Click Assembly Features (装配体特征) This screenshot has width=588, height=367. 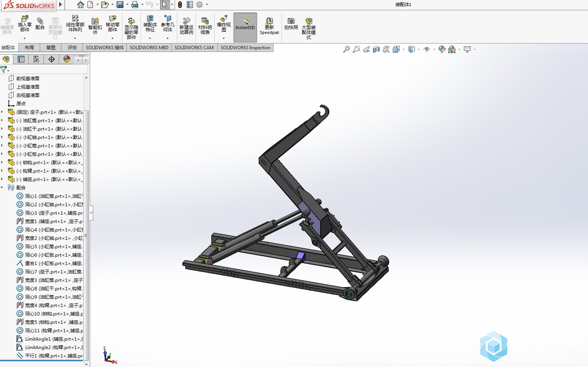click(x=150, y=24)
